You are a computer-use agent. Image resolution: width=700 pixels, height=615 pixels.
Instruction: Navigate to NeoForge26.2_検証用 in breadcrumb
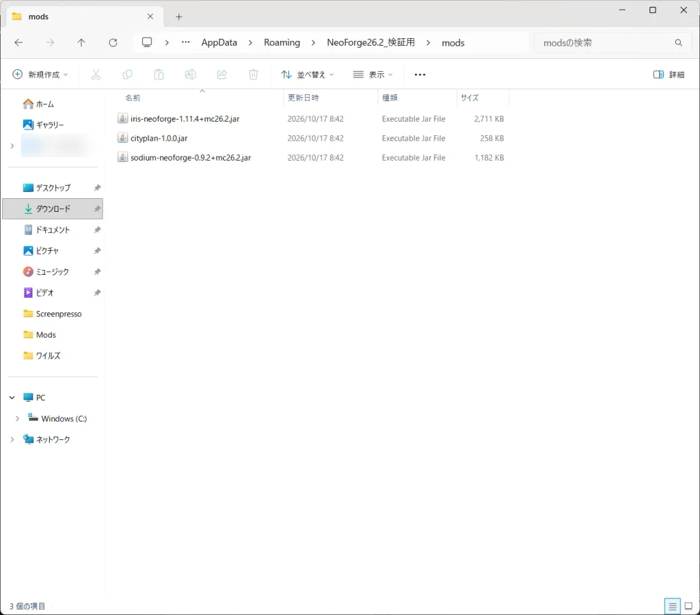[371, 42]
